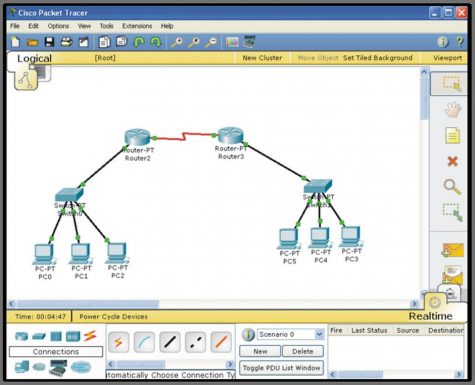Toggle the Logical workspace view
The height and width of the screenshot is (385, 475).
pos(34,58)
